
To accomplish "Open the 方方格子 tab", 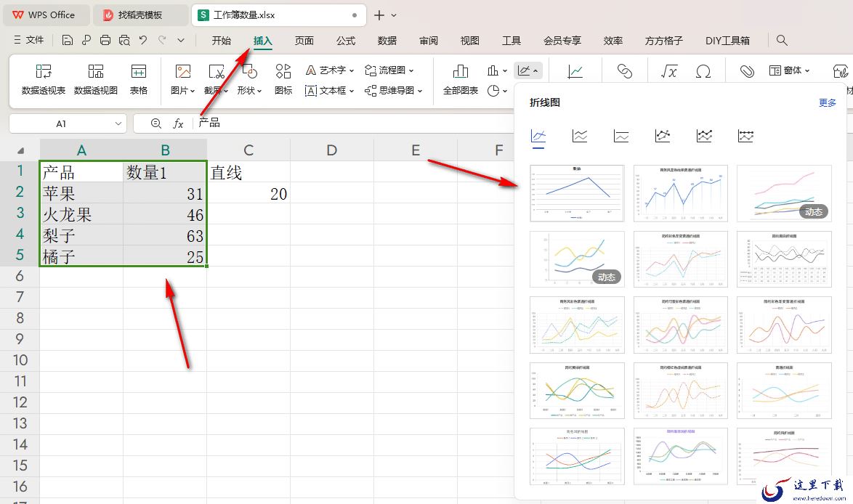I will coord(663,41).
